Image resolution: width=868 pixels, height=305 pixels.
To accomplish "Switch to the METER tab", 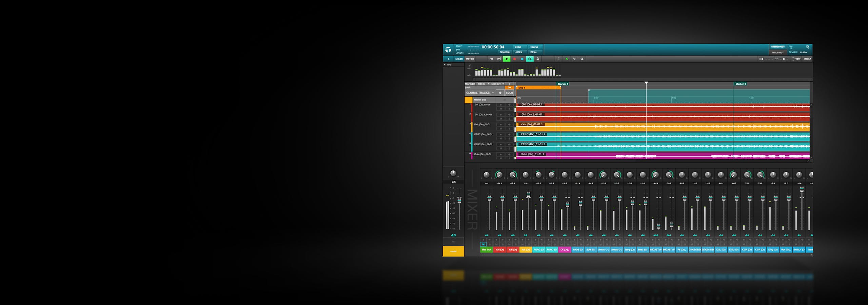I will point(470,59).
